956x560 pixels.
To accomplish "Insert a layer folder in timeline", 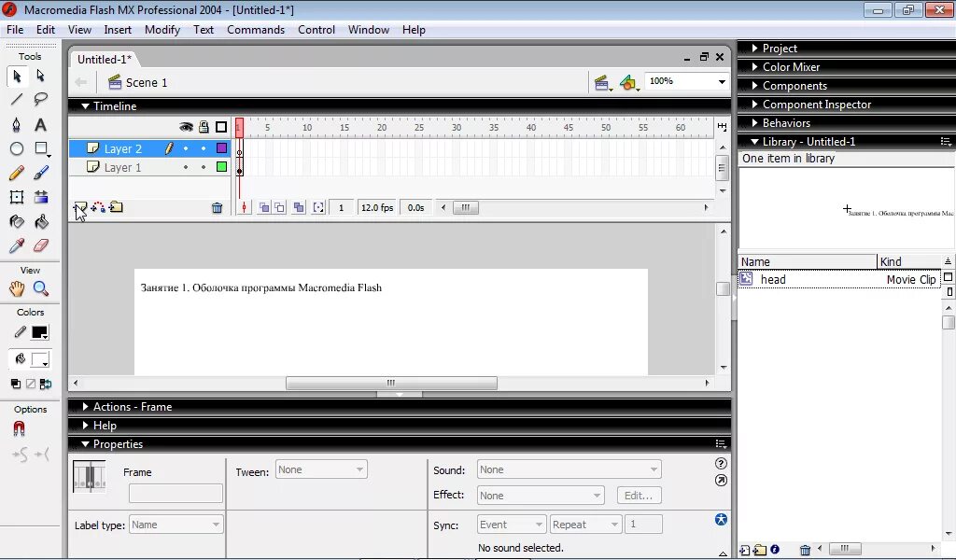I will click(116, 208).
